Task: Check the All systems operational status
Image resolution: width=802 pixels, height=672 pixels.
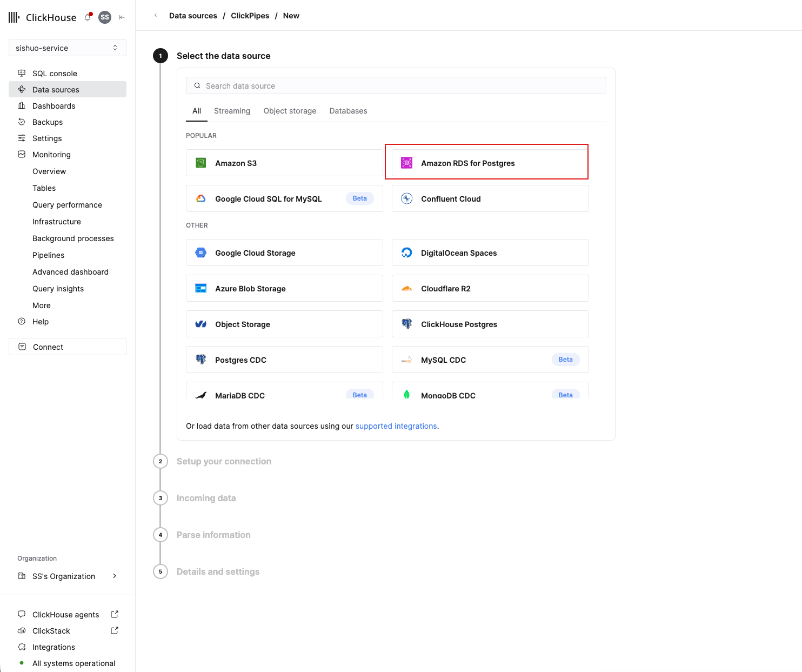Action: [x=73, y=663]
